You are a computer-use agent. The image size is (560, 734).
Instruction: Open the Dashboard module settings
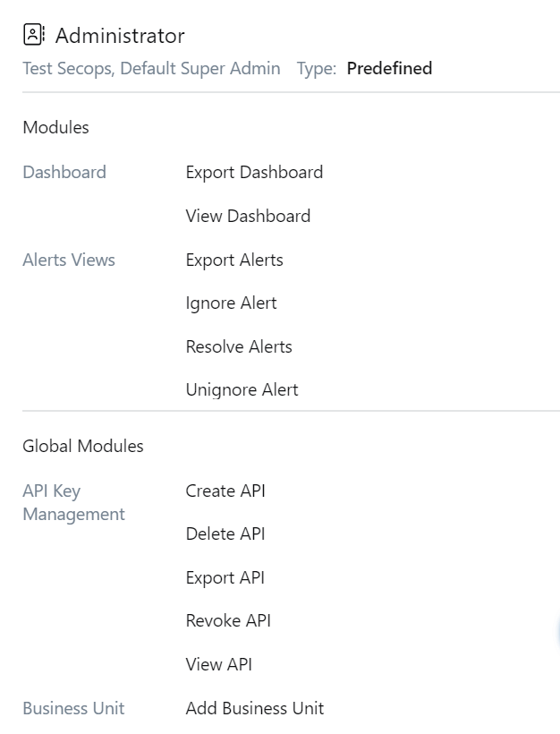coord(64,172)
